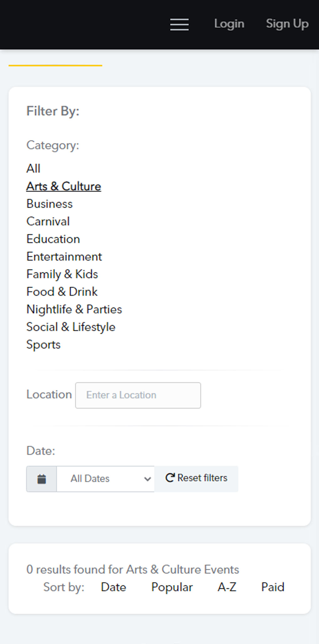Click the Sign Up link
This screenshot has height=644, width=319.
click(x=287, y=24)
